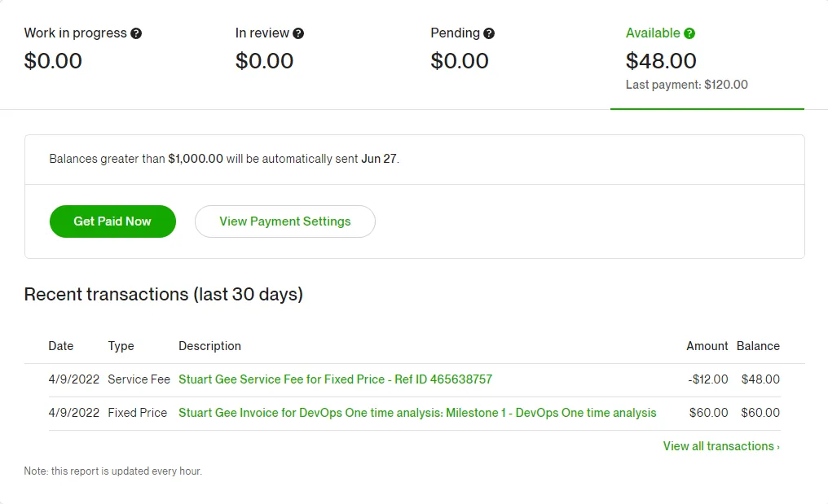Click the Date column header
The image size is (828, 504).
(61, 346)
